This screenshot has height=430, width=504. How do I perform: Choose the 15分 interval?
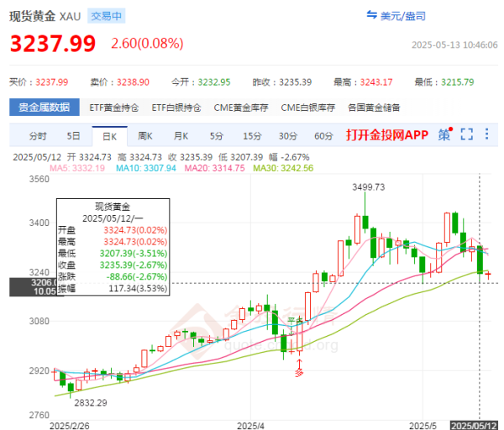(x=252, y=135)
